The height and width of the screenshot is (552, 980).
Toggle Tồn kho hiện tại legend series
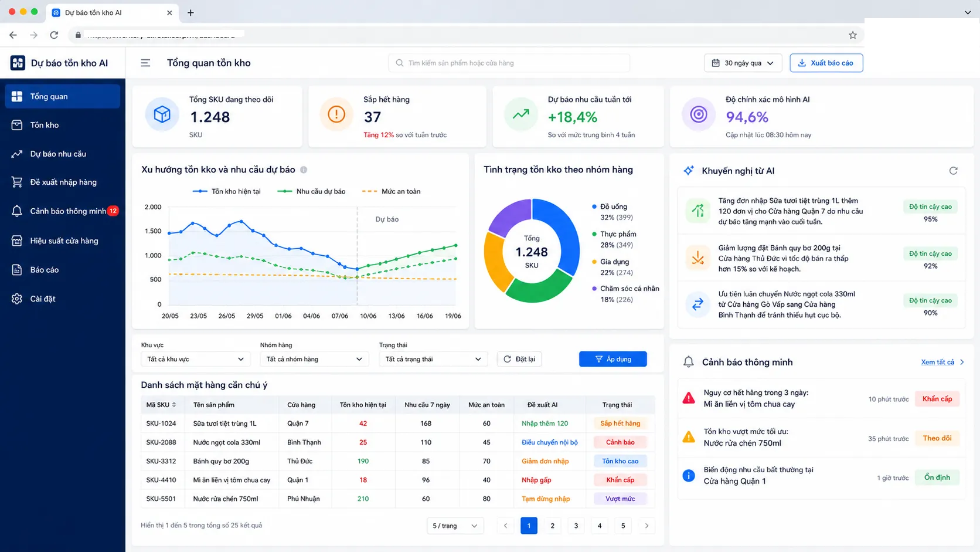click(x=227, y=191)
